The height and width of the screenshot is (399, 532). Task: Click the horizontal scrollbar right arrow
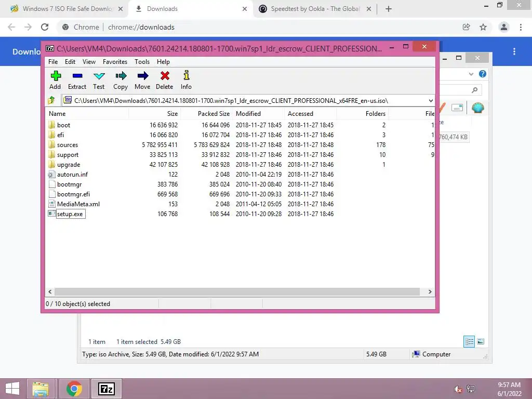(430, 292)
